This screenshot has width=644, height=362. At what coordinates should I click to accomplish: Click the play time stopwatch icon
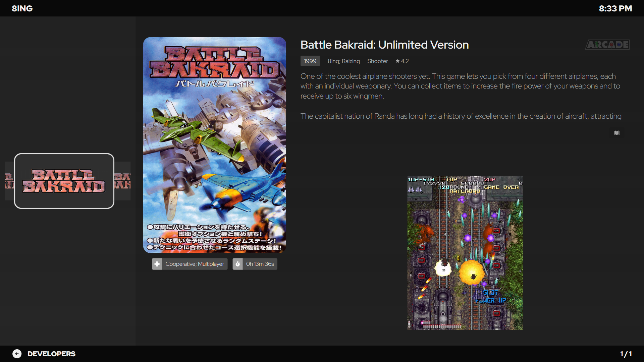click(x=238, y=264)
